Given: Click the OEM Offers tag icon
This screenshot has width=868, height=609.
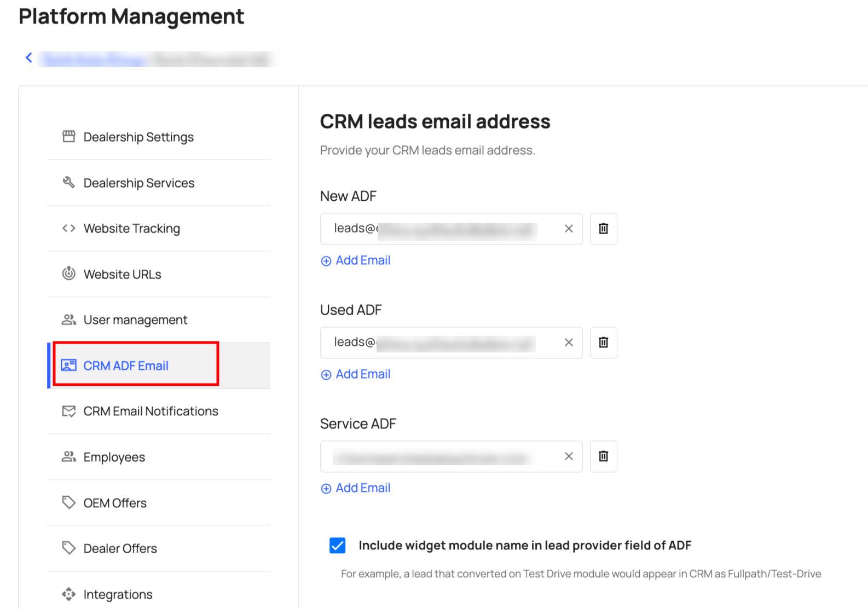Looking at the screenshot, I should (68, 502).
